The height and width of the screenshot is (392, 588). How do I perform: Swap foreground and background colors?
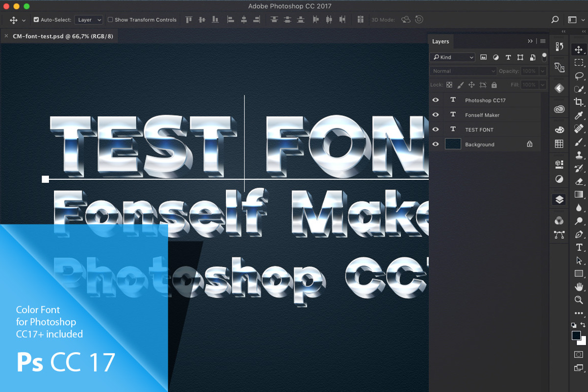tap(583, 325)
